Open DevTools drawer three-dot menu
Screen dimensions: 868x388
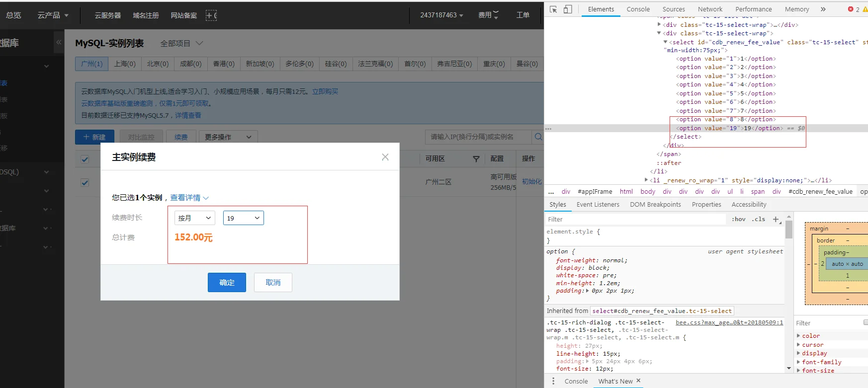553,381
